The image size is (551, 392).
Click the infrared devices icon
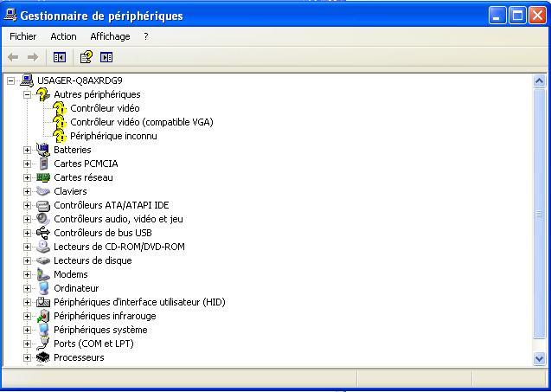[43, 316]
